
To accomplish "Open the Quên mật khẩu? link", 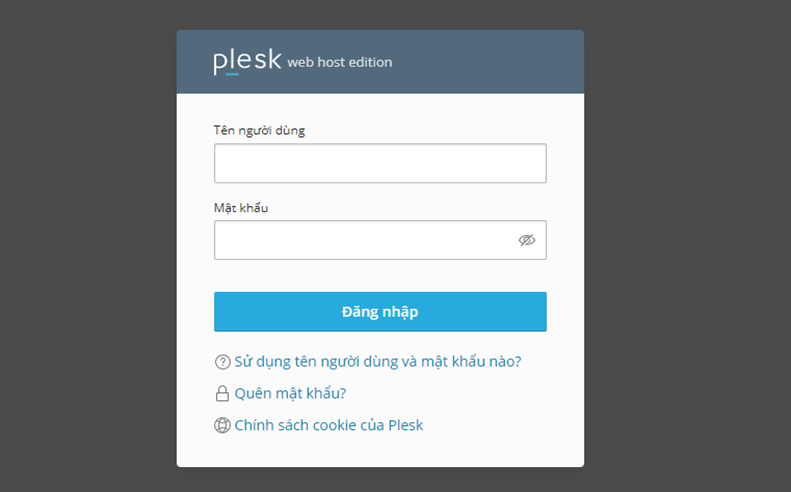I will [x=290, y=393].
